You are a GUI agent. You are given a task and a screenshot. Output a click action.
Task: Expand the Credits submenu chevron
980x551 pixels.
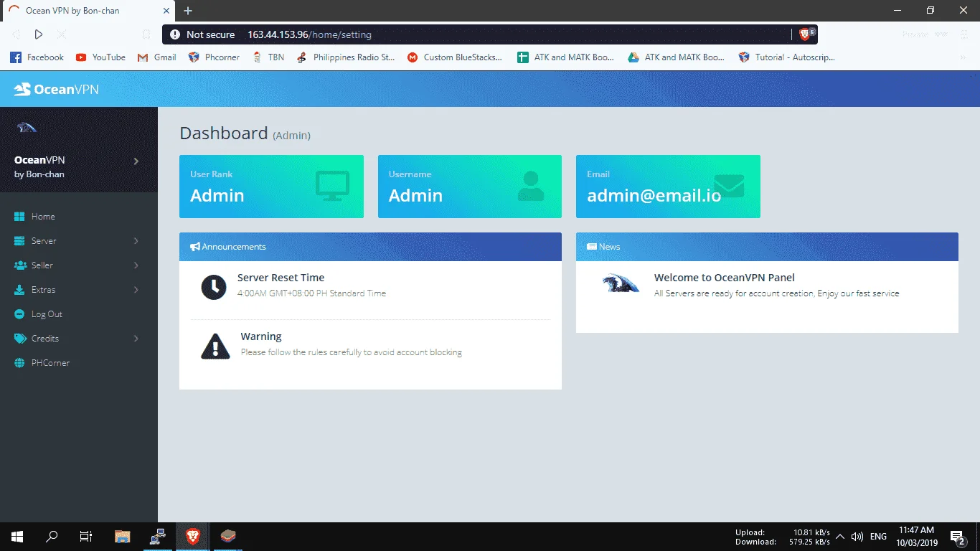136,339
